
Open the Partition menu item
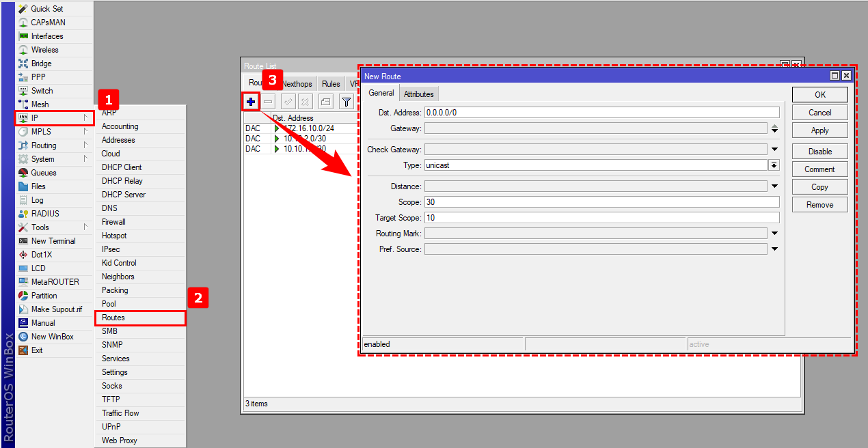(x=44, y=296)
